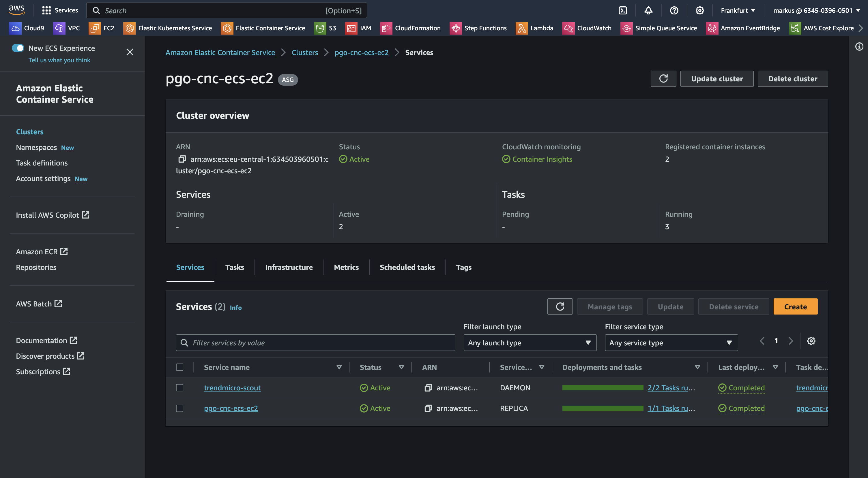Switch to the Metrics tab

346,267
